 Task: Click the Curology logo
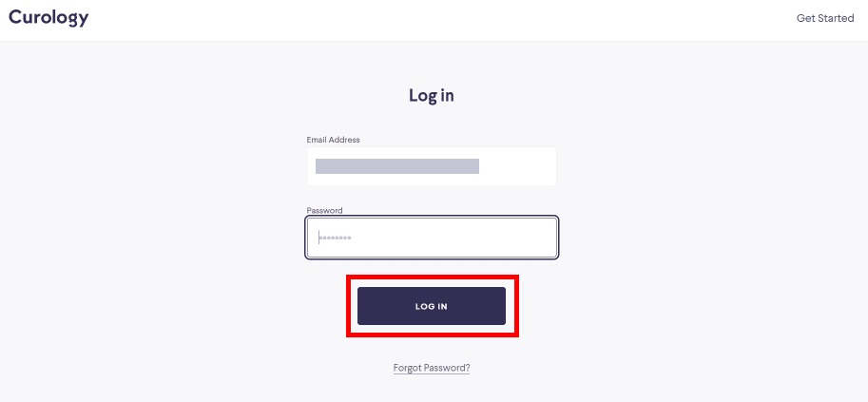48,18
